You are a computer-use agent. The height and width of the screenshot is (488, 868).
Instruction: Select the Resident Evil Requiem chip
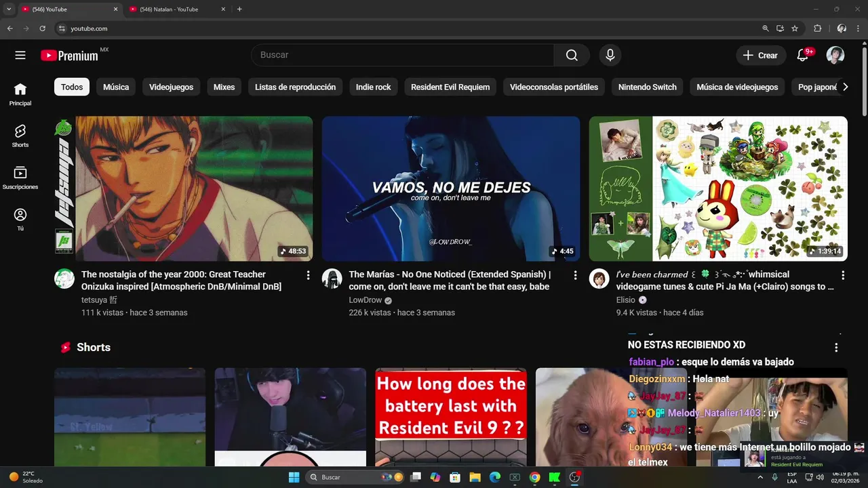click(x=450, y=87)
